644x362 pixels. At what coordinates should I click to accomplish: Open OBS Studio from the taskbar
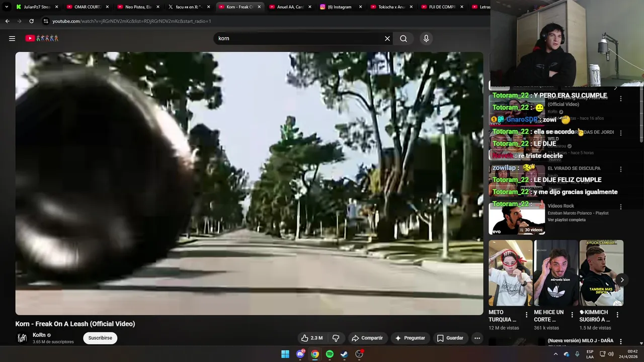point(359,354)
